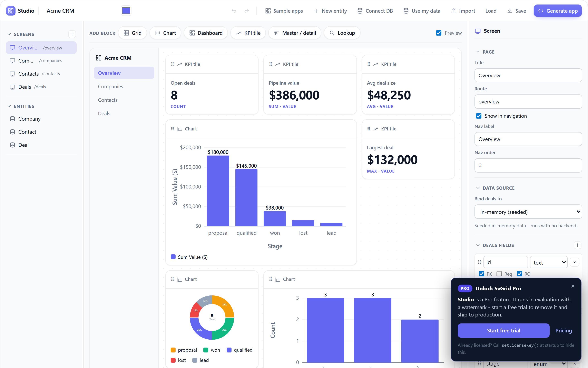Click the proposal bar in Sum Value chart

[x=218, y=191]
